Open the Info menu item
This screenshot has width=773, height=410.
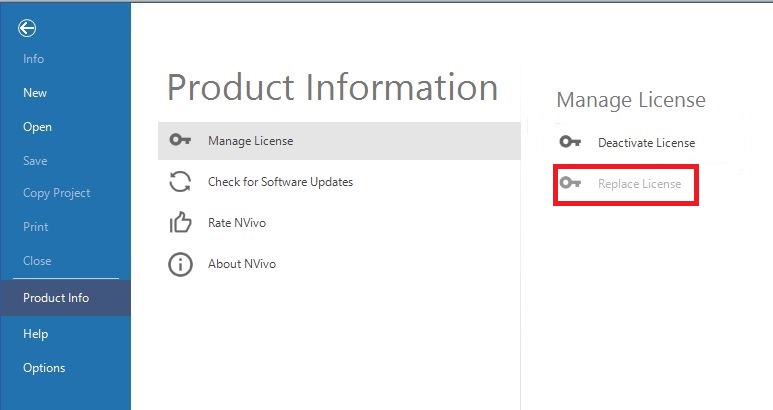pyautogui.click(x=34, y=59)
